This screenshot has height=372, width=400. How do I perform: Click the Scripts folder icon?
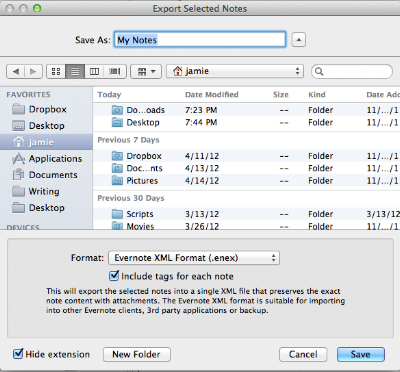point(117,214)
